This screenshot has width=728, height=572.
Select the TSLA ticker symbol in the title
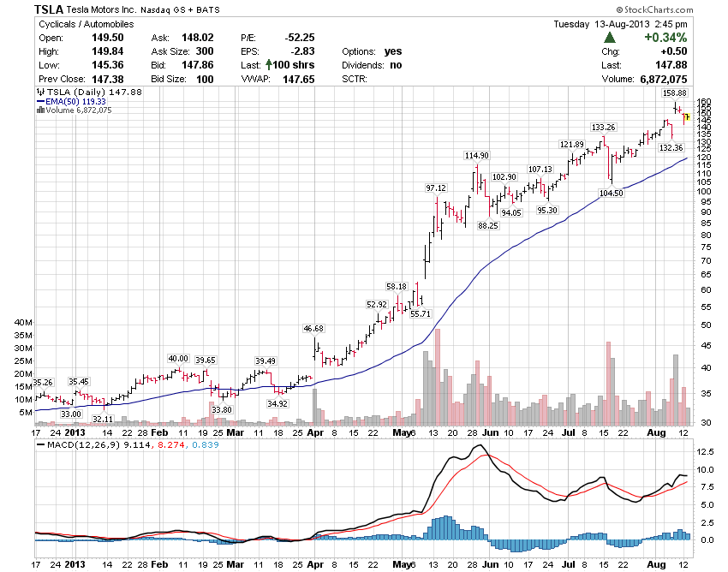pyautogui.click(x=49, y=9)
